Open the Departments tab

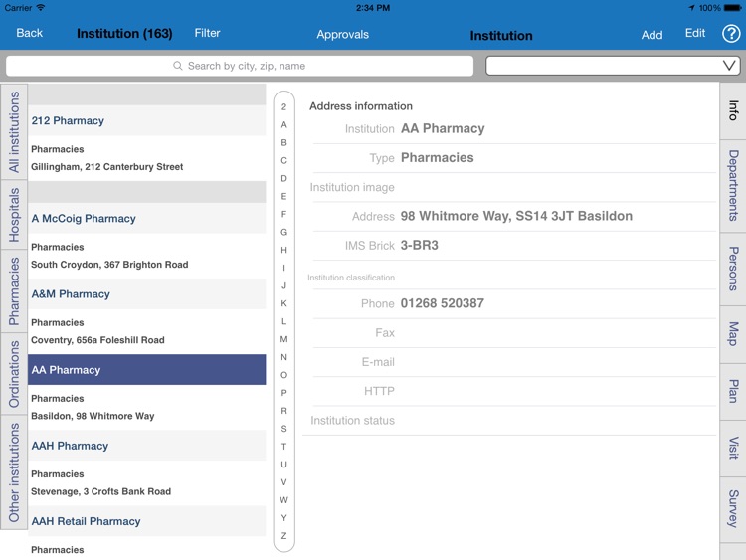pos(733,186)
